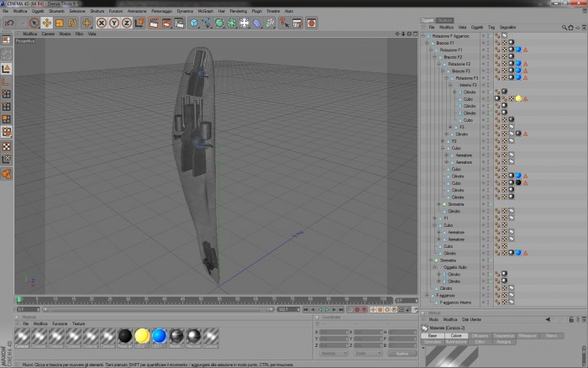Click the Undo arrow icon

pyautogui.click(x=9, y=23)
